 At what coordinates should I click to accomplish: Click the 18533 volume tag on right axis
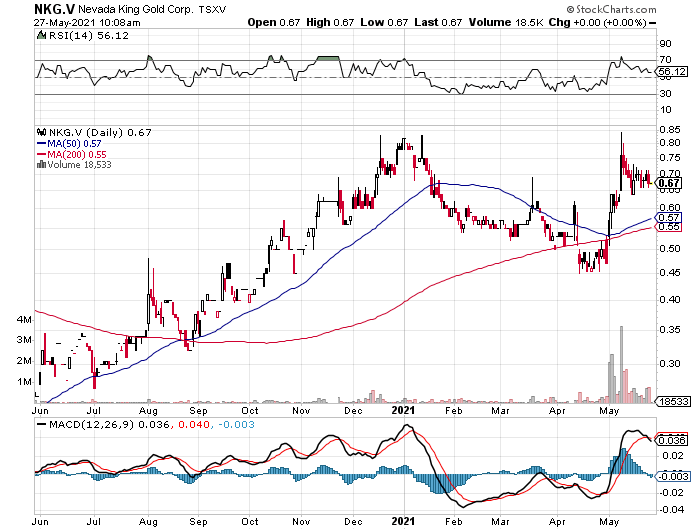point(673,402)
